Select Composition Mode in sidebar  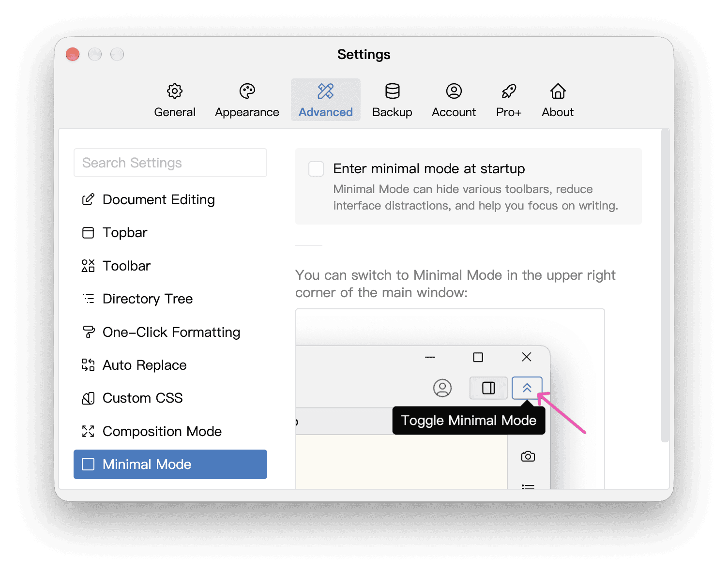pyautogui.click(x=170, y=431)
